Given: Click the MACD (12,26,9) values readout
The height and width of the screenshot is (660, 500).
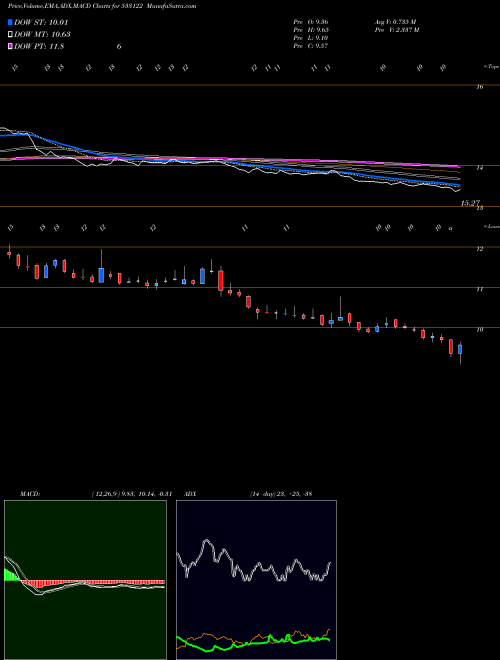Looking at the screenshot, I should click(x=131, y=494).
